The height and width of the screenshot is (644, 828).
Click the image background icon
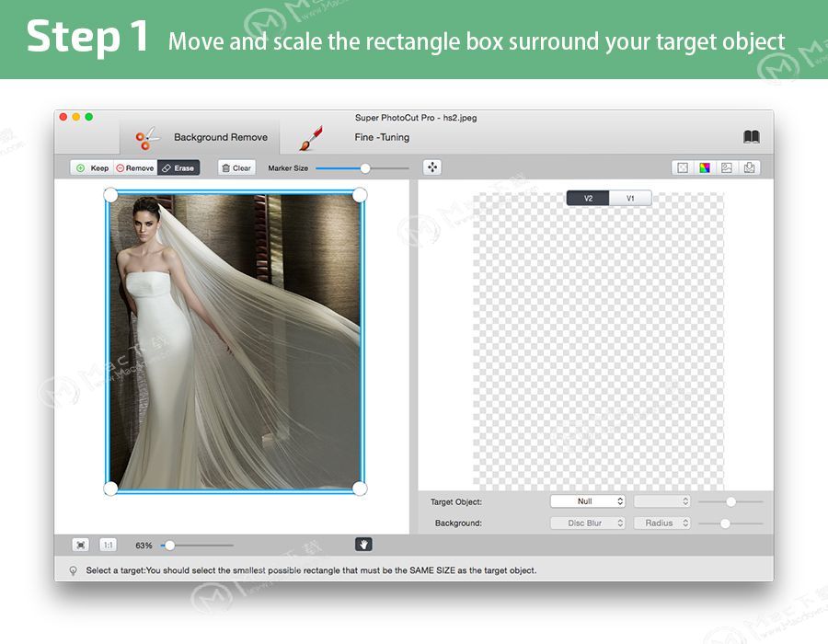[727, 167]
